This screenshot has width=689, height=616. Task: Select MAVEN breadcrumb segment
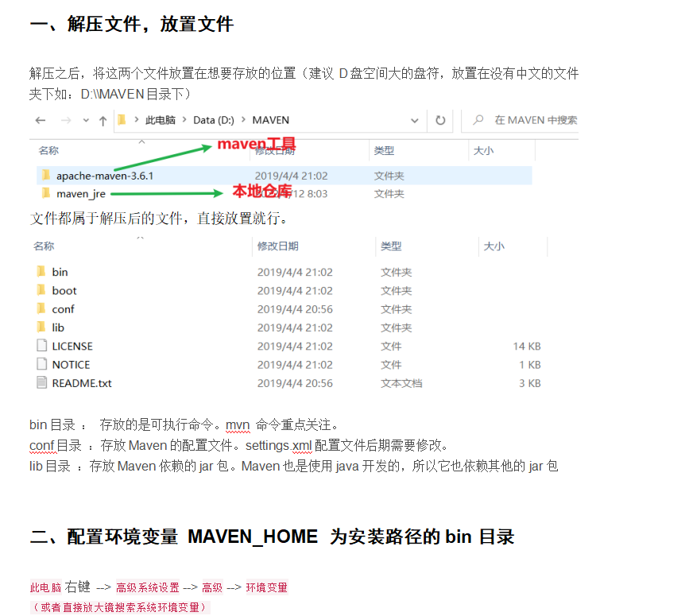pos(271,120)
